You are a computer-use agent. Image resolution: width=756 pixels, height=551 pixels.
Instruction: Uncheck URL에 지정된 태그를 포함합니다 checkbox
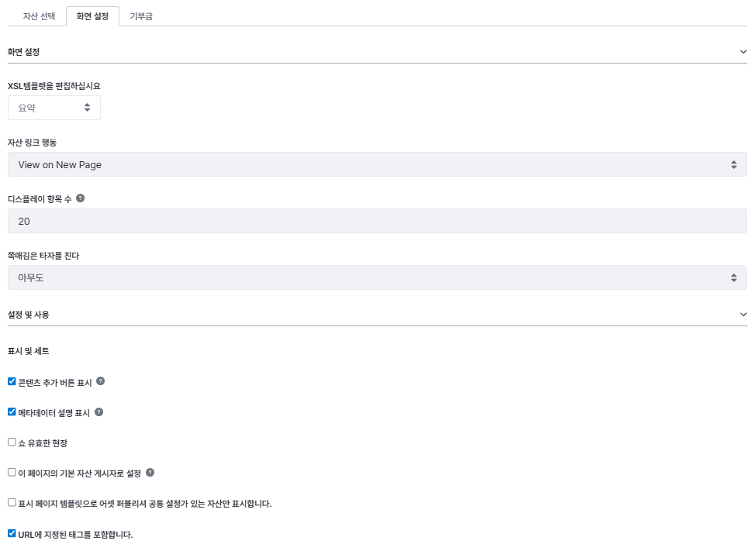coord(12,533)
